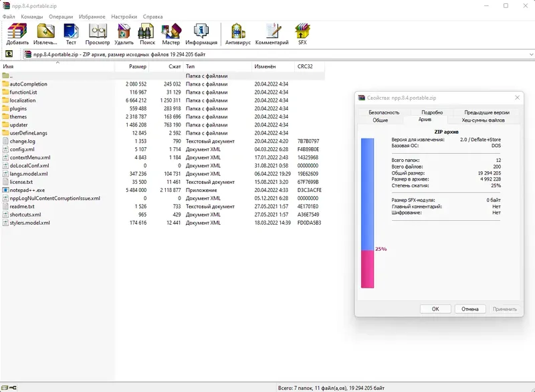Go up one folder level arrow
This screenshot has height=392, width=535.
click(9, 54)
